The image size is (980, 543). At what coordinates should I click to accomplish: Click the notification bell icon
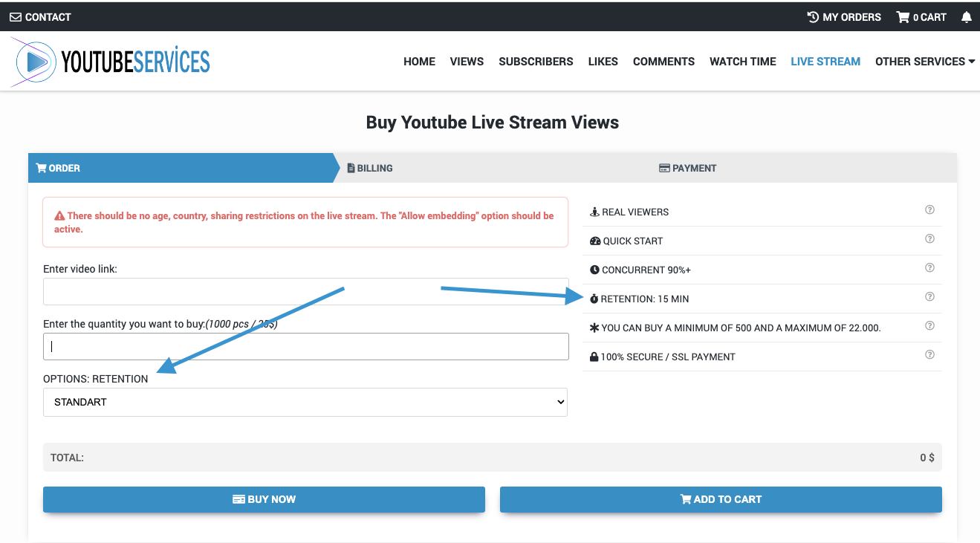(x=966, y=17)
